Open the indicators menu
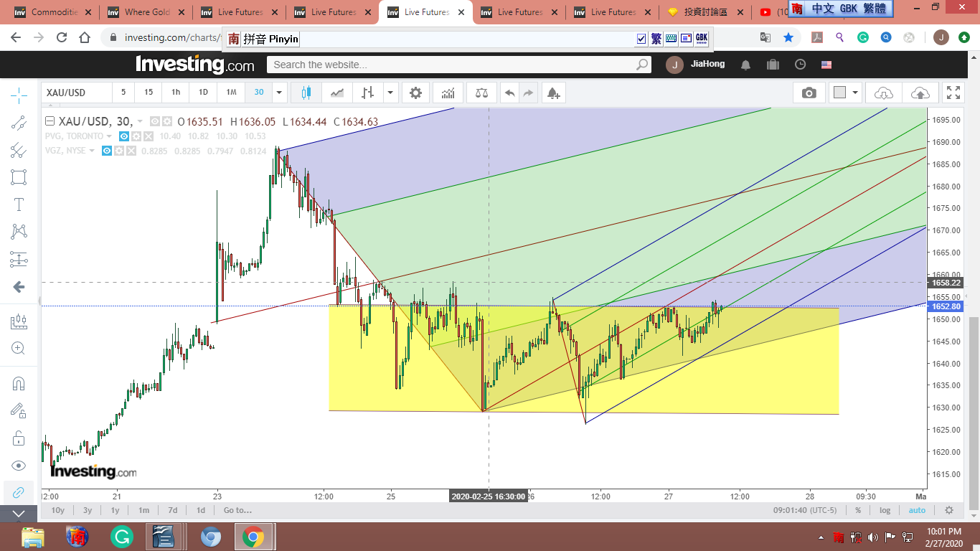Viewport: 980px width, 551px height. 448,93
